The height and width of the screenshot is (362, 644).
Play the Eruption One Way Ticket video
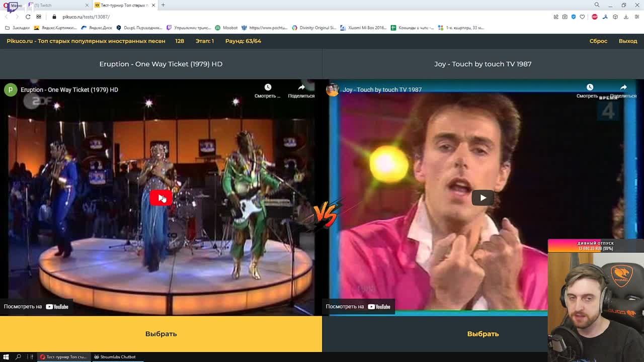(161, 198)
